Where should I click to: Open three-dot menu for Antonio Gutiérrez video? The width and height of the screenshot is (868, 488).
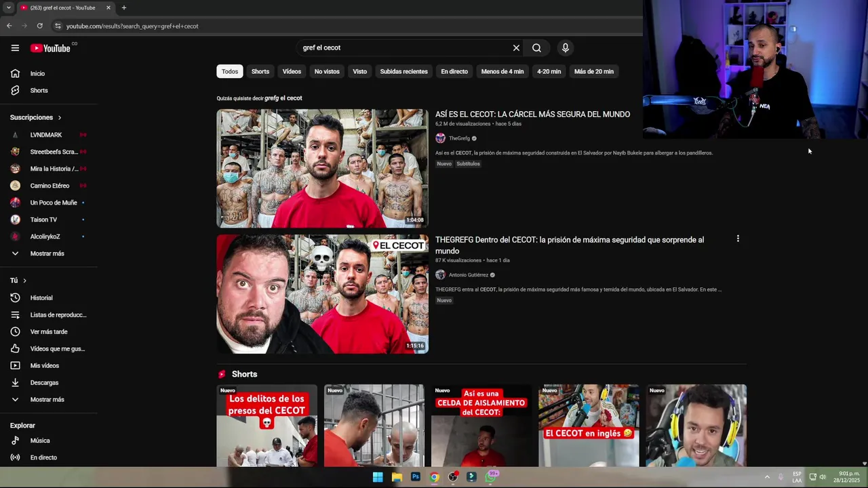[738, 239]
